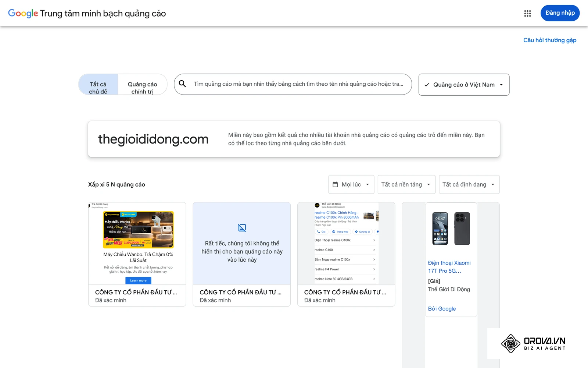Image resolution: width=588 pixels, height=368 pixels.
Task: Click the checkmark in the Quảng cáo ở Việt Nam box
Action: click(427, 85)
